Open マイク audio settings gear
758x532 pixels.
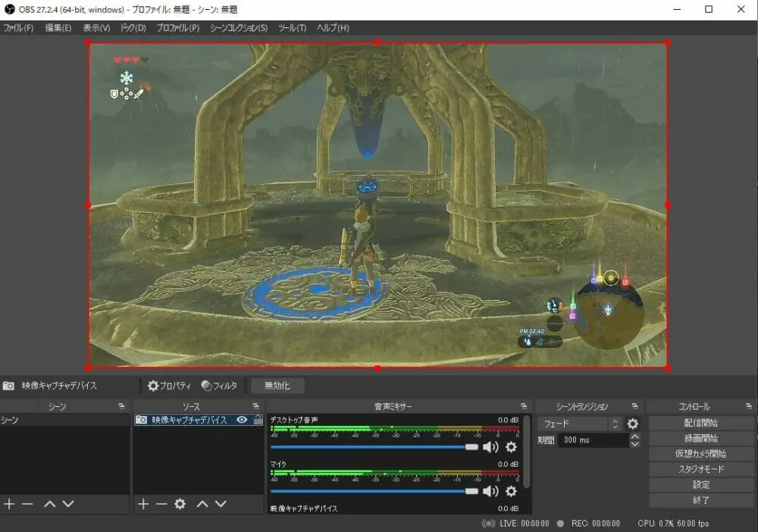[511, 491]
